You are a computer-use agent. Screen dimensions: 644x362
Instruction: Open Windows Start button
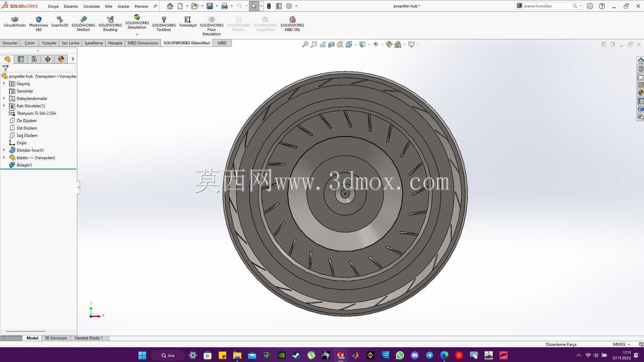[x=142, y=355]
